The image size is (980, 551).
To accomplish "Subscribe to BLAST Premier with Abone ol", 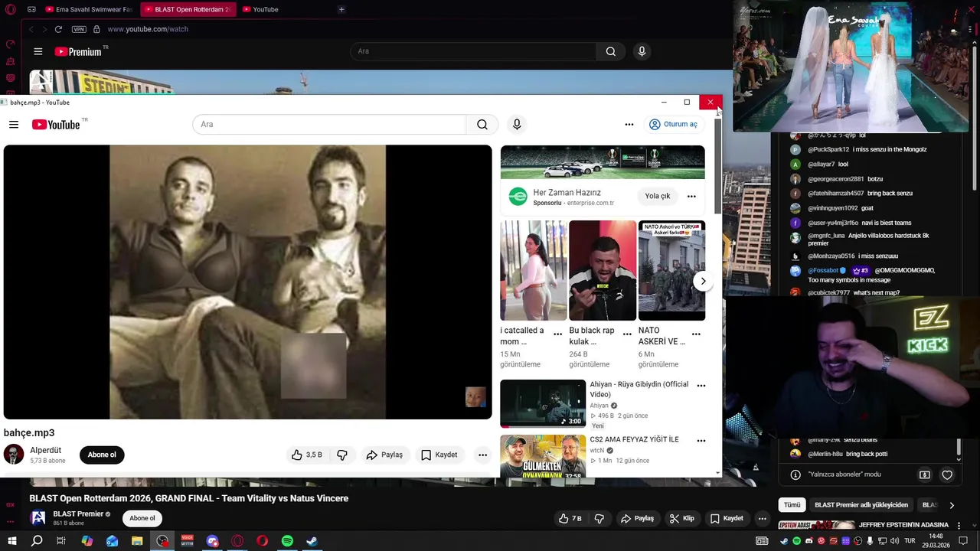I will tap(142, 518).
